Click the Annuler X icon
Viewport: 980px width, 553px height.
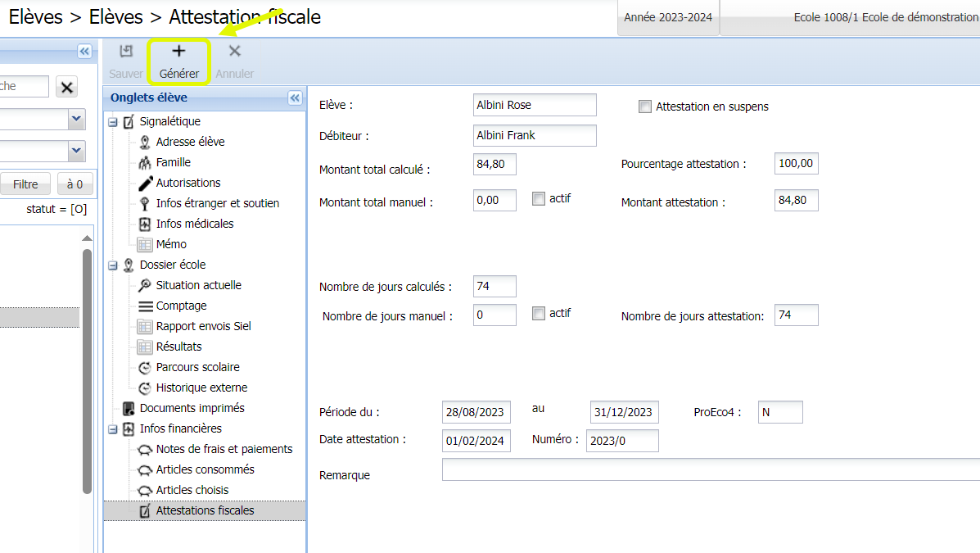click(x=234, y=52)
